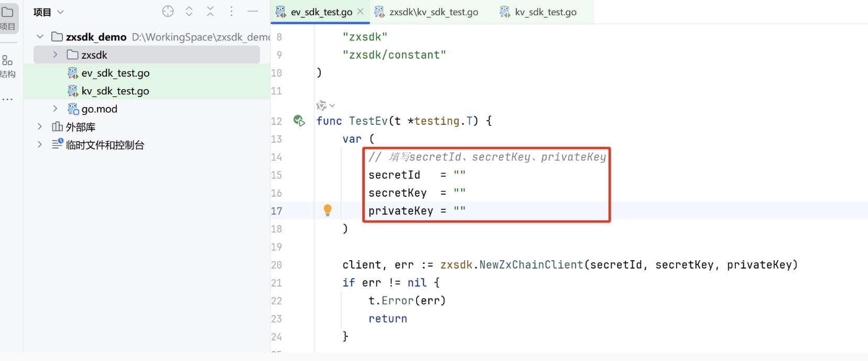Expand the 外部库 node
This screenshot has height=361, width=868.
(x=40, y=126)
